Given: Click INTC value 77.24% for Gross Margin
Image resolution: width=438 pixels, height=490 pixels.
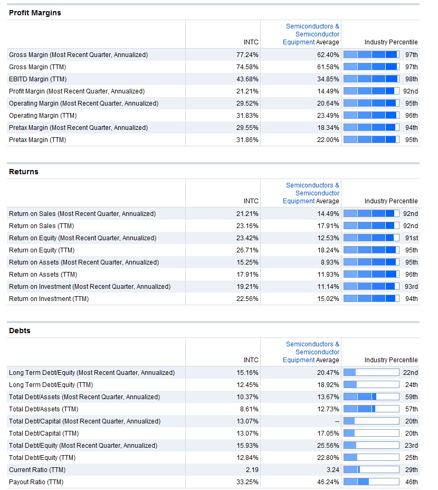Looking at the screenshot, I should [x=247, y=55].
